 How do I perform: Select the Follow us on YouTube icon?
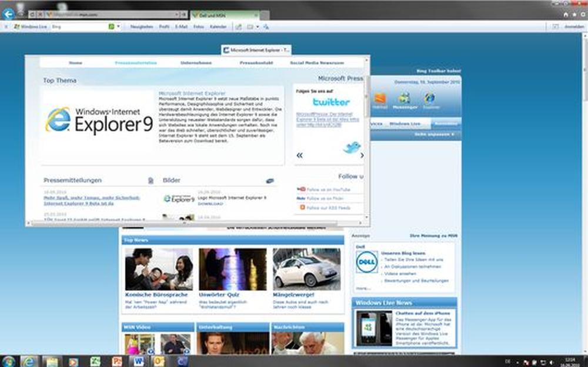click(301, 189)
